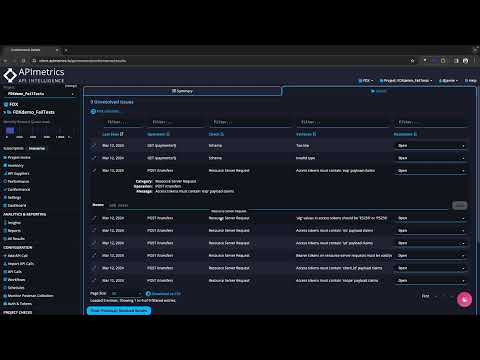Viewport: 480px width, 360px height.
Task: Open the status dropdown on the 'Too low' row
Action: click(x=431, y=146)
